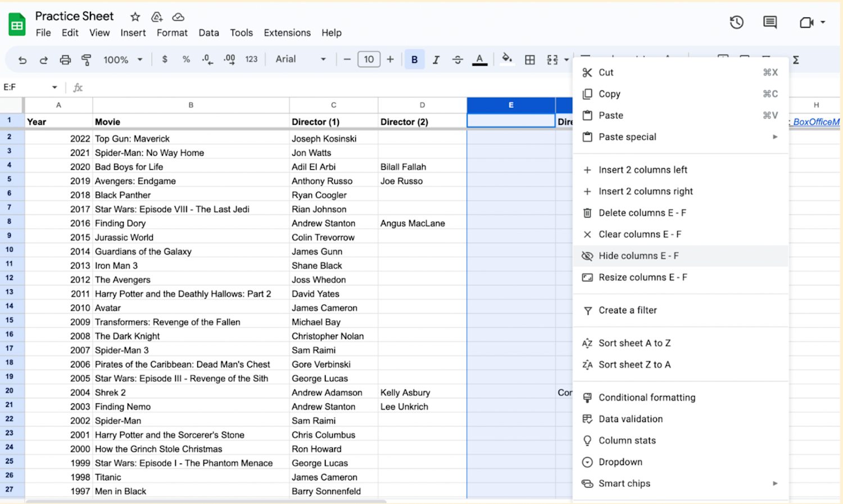Expand the Smart chips submenu
Screen dimensions: 843x504
click(x=681, y=483)
